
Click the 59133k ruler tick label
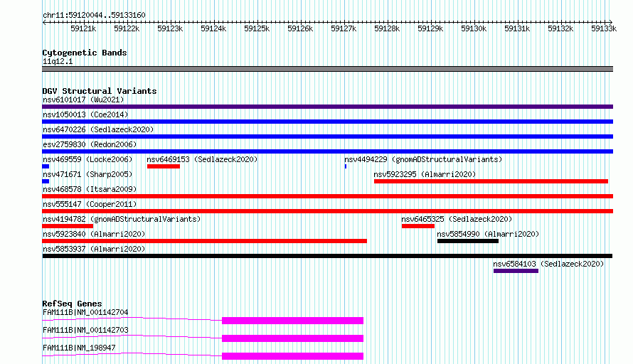click(604, 28)
